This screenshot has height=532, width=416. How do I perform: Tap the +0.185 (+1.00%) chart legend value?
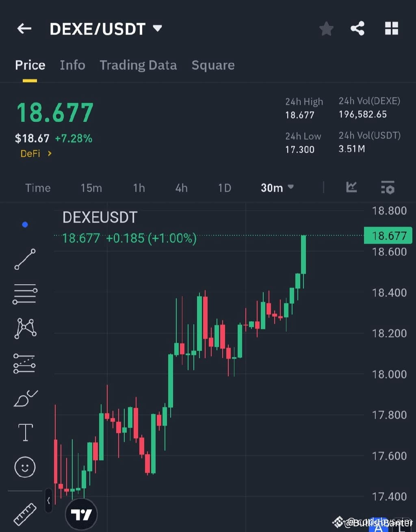click(x=151, y=238)
